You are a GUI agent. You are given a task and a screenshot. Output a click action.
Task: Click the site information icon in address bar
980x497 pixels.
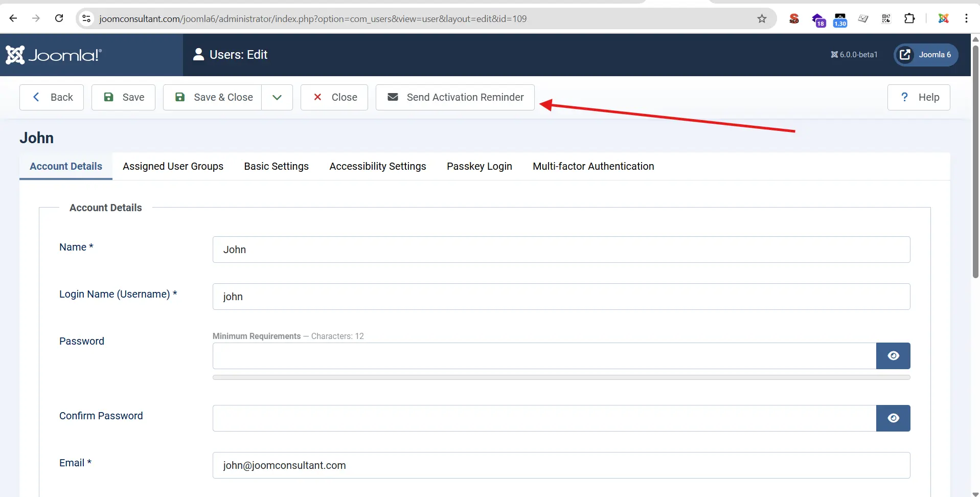tap(86, 19)
